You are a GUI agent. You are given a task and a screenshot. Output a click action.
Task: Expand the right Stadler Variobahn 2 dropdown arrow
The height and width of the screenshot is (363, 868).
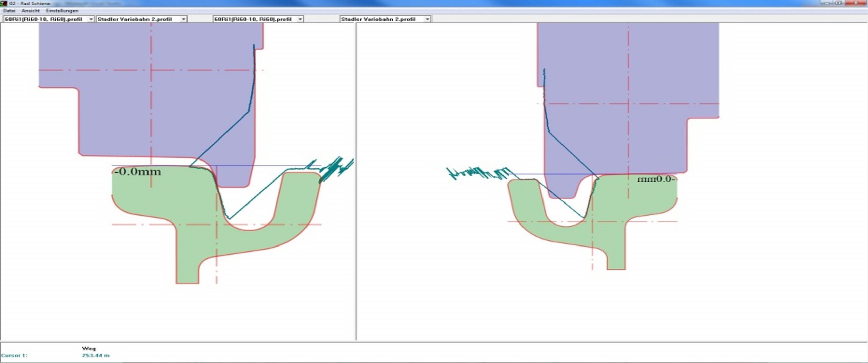(427, 19)
